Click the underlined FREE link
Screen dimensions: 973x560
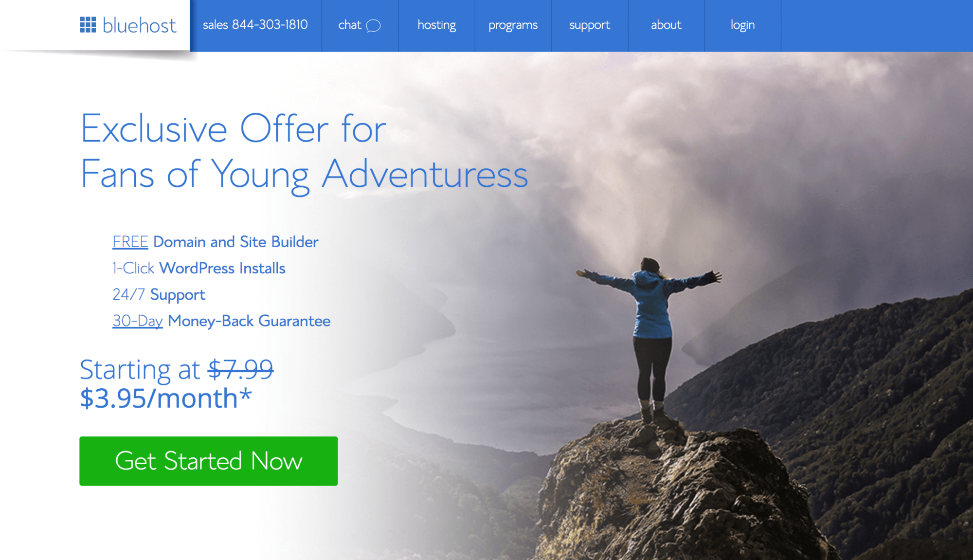tap(130, 242)
